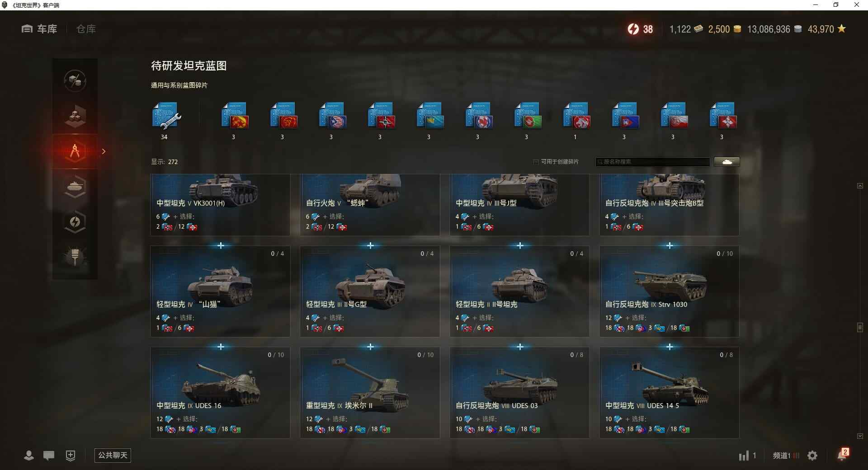This screenshot has height=470, width=868.
Task: Enable the 可用于创建碎片 checkbox
Action: [x=536, y=162]
